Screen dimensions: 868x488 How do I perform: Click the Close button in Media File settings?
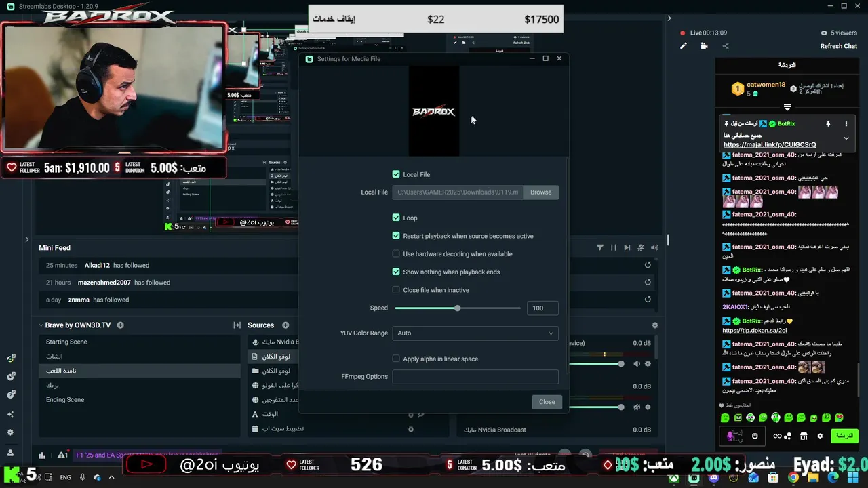tap(547, 402)
